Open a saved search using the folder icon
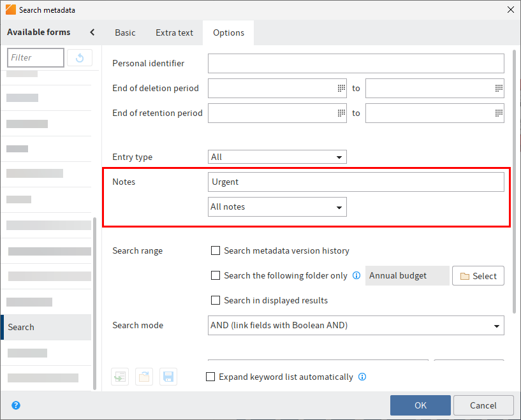The width and height of the screenshot is (521, 420). pos(143,377)
